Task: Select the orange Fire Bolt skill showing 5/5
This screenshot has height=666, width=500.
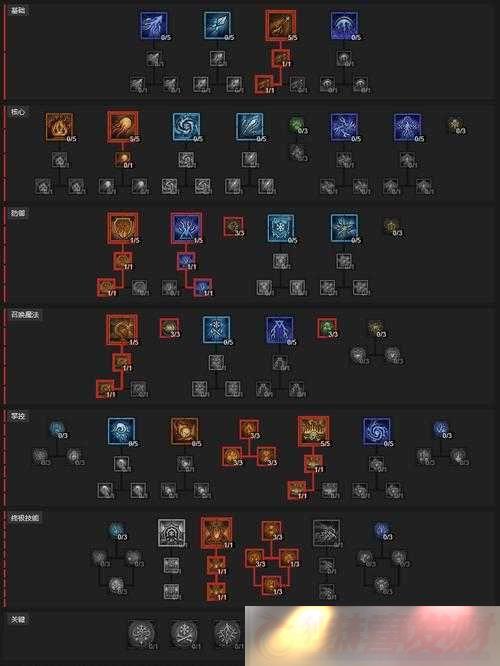Action: 281,25
